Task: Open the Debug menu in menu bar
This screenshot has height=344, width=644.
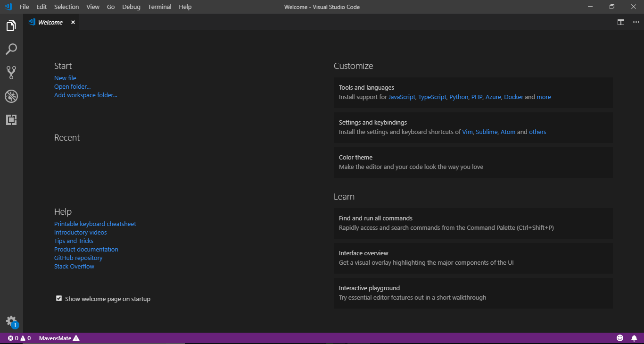Action: 131,7
